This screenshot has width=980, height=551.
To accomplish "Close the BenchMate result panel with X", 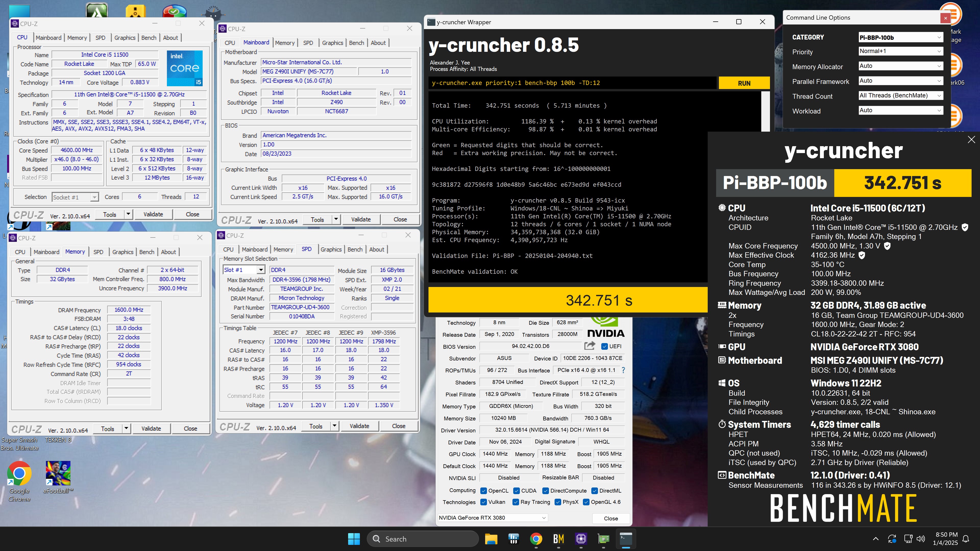I will (971, 140).
